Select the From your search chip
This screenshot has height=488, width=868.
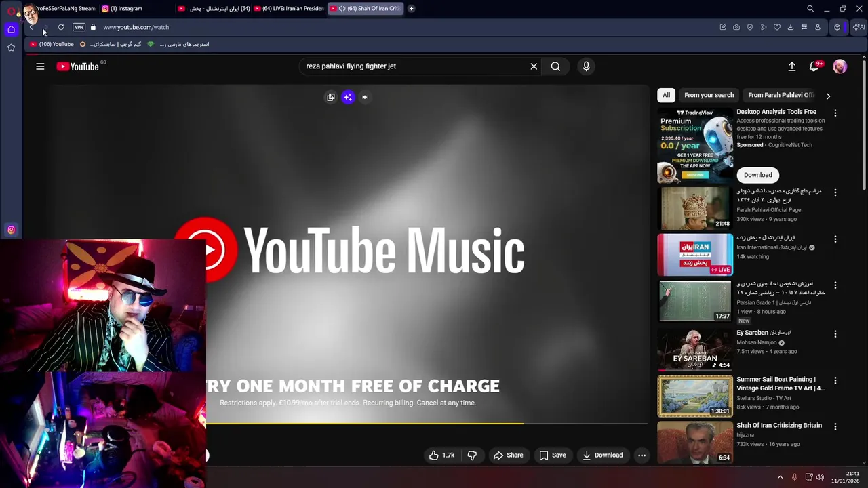pos(709,95)
